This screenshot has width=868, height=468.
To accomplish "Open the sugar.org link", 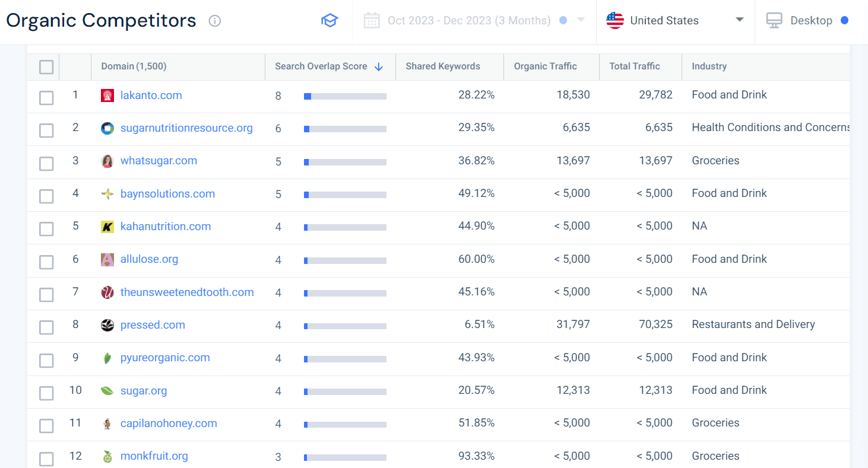I will (x=144, y=391).
